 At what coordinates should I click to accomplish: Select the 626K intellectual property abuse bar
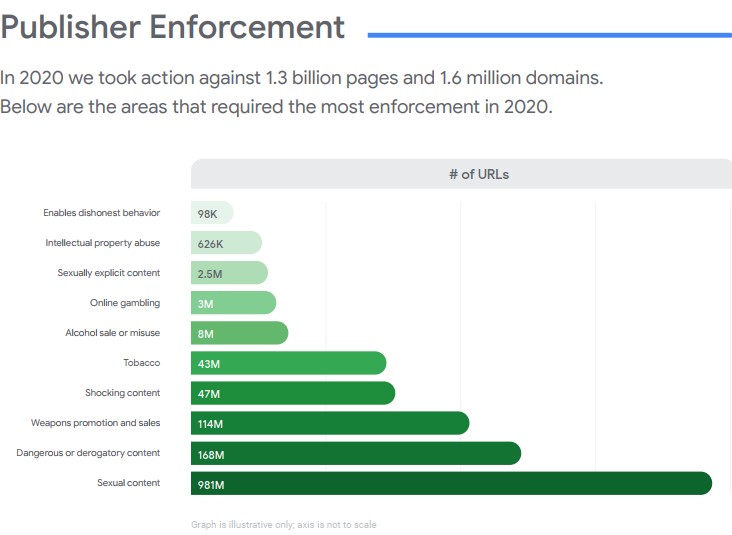tap(225, 243)
